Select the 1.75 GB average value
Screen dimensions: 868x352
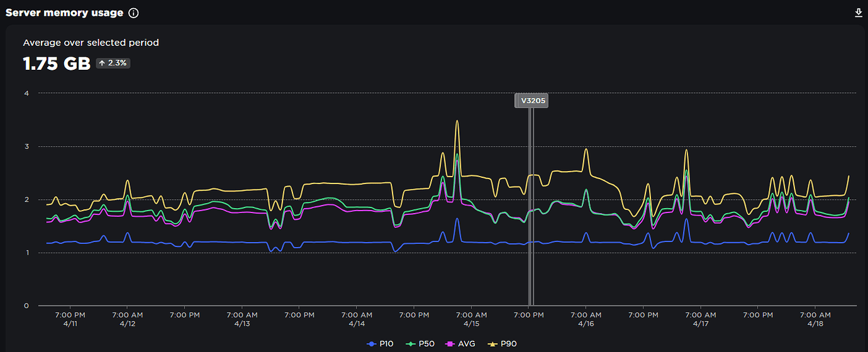[x=57, y=63]
